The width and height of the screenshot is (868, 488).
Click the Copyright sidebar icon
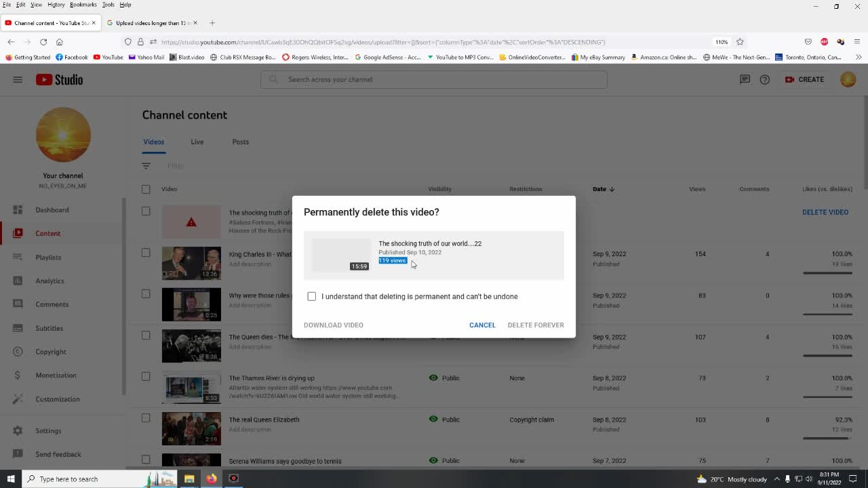pyautogui.click(x=18, y=352)
